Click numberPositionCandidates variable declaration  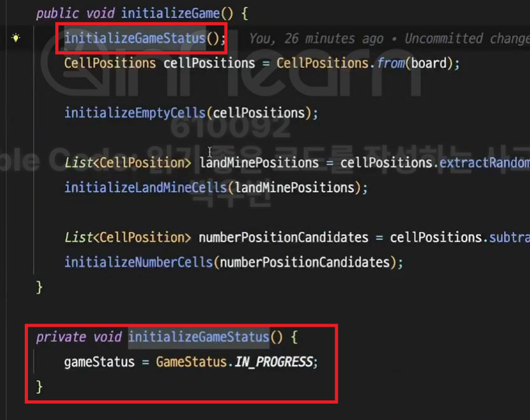tap(284, 237)
